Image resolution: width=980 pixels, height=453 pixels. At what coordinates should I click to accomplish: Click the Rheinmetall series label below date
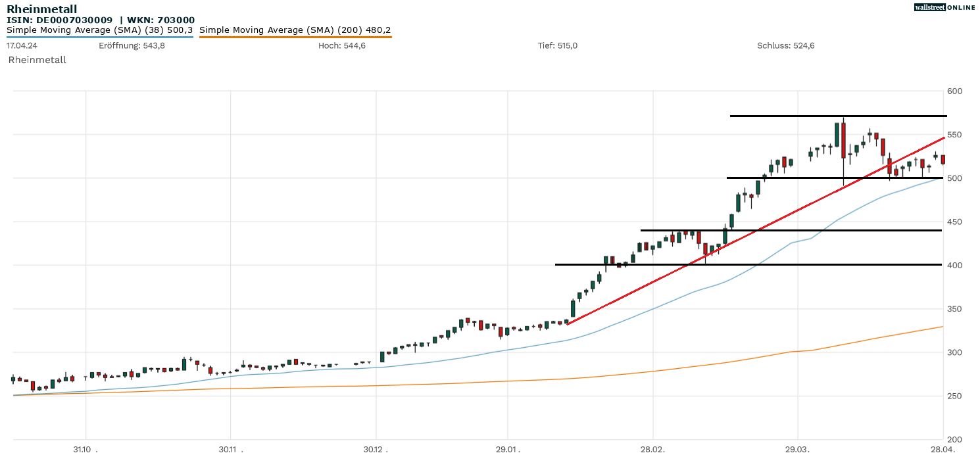pos(37,60)
